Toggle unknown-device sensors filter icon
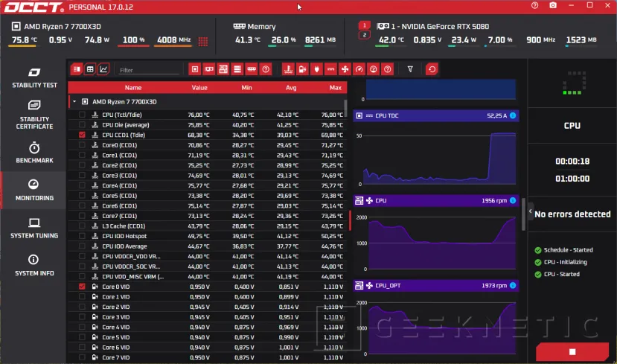The image size is (617, 364). point(266,69)
